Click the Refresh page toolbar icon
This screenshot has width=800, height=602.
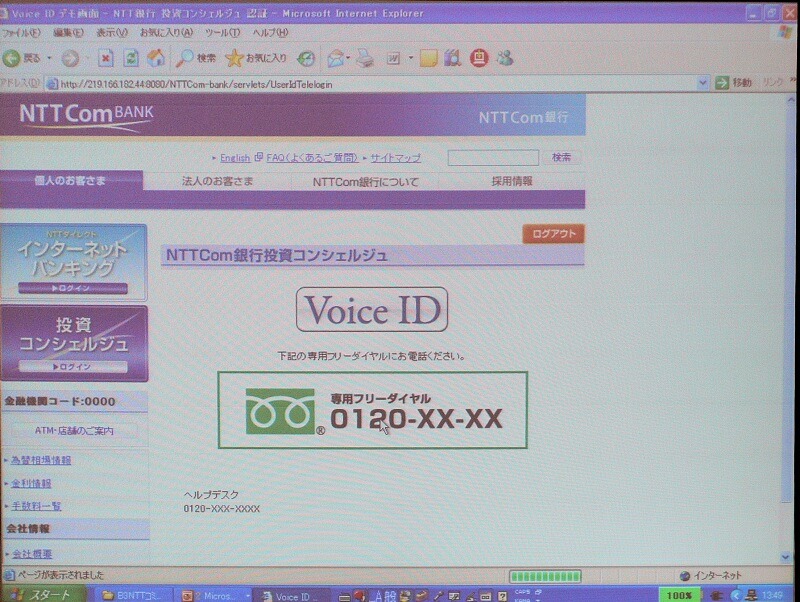pyautogui.click(x=131, y=58)
